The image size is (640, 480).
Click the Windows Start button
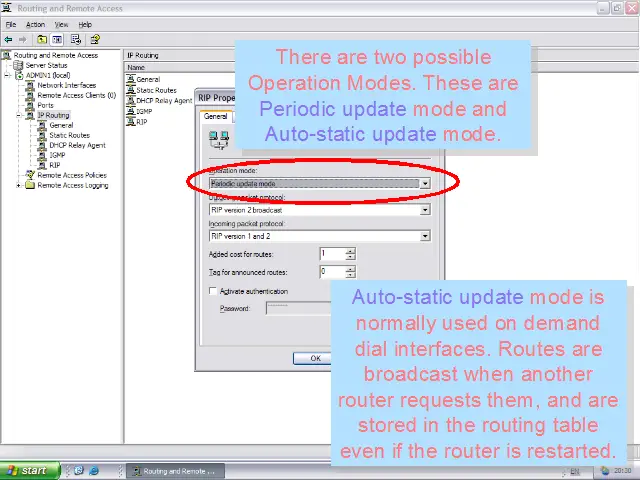point(27,470)
